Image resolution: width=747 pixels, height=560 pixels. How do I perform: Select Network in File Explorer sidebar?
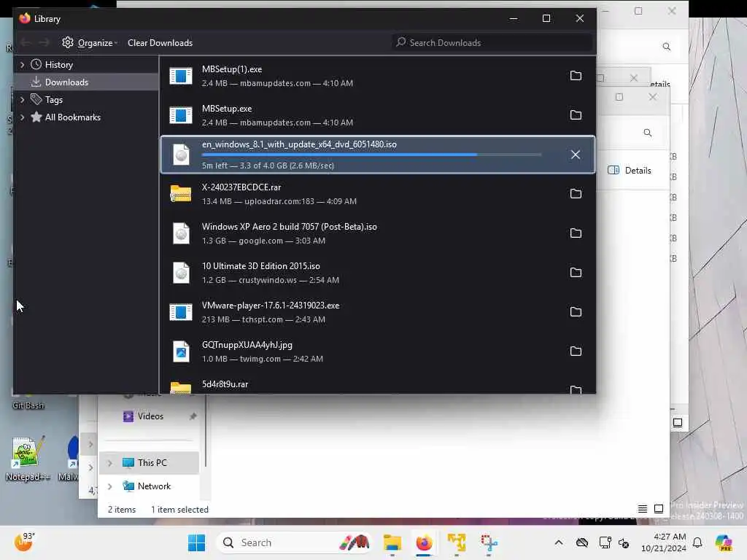154,486
